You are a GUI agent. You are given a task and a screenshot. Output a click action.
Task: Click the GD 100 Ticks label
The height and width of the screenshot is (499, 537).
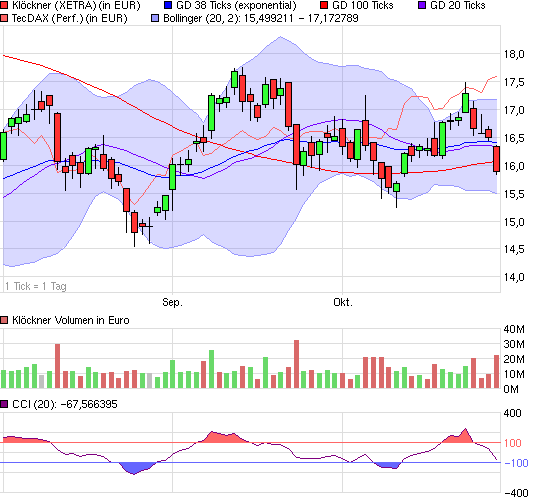(x=363, y=5)
